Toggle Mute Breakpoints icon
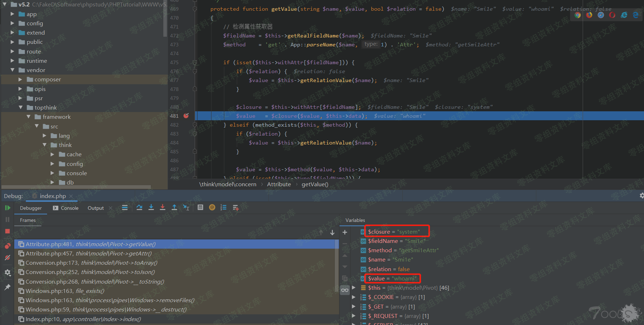 click(7, 258)
